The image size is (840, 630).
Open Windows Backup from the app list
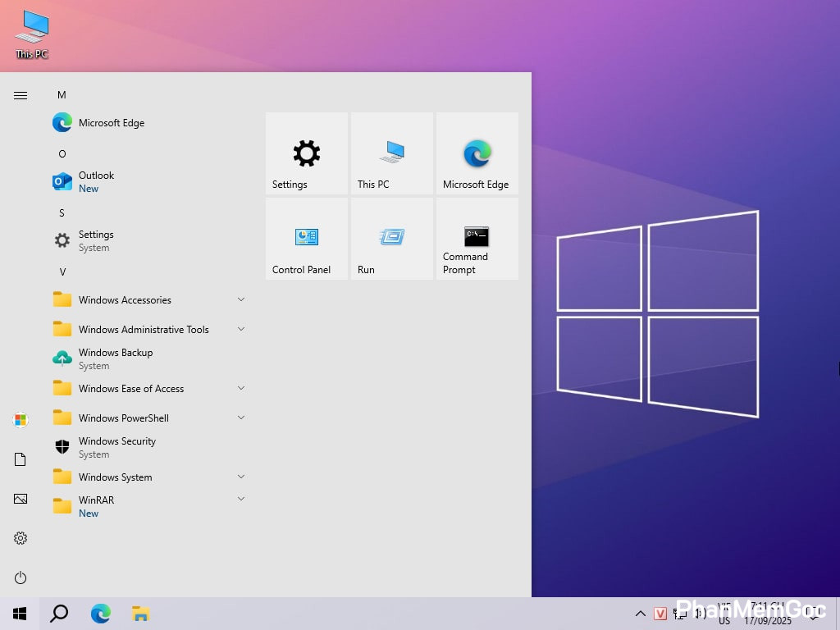(115, 358)
